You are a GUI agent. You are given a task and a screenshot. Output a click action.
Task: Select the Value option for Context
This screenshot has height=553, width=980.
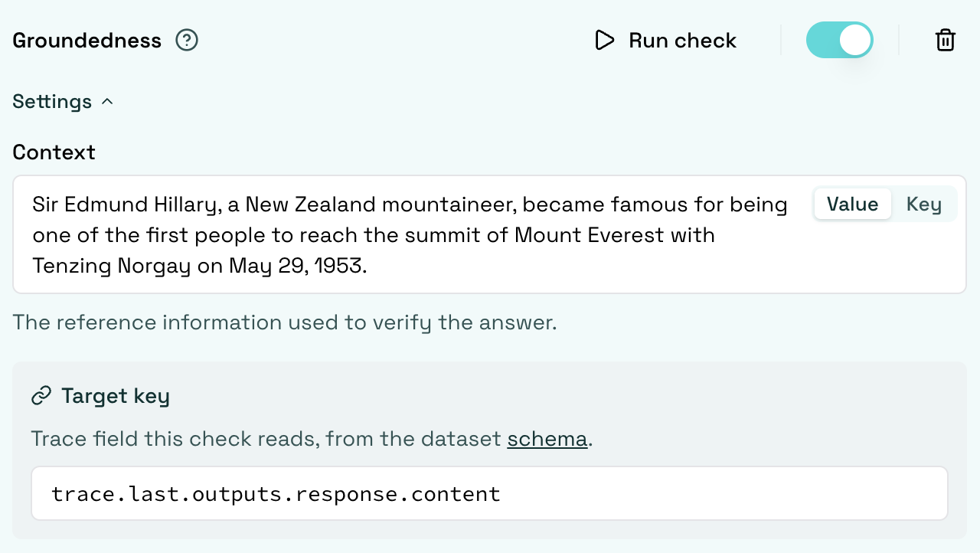852,204
